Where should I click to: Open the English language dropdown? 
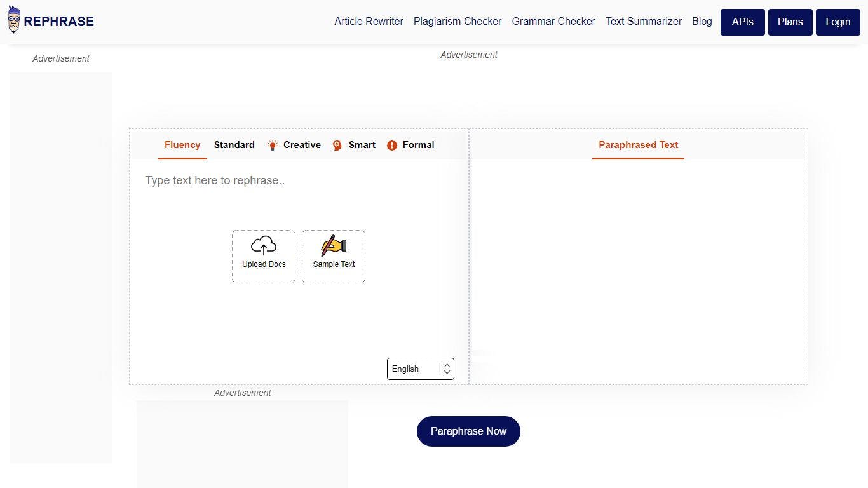click(413, 369)
